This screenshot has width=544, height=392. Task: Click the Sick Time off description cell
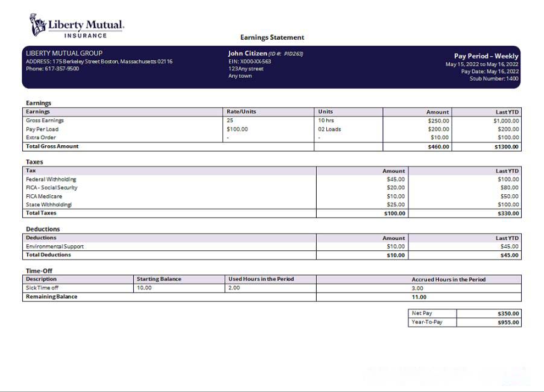coord(42,288)
